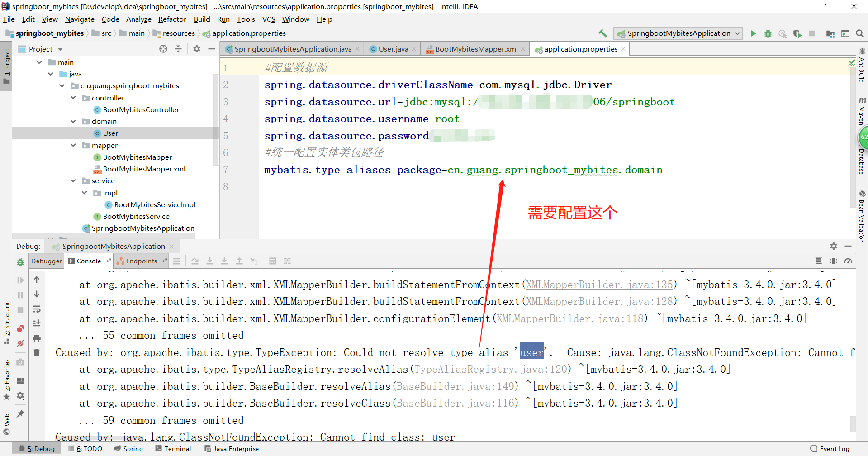The width and height of the screenshot is (868, 456).
Task: Switch to Endpoints tab
Action: tap(141, 261)
